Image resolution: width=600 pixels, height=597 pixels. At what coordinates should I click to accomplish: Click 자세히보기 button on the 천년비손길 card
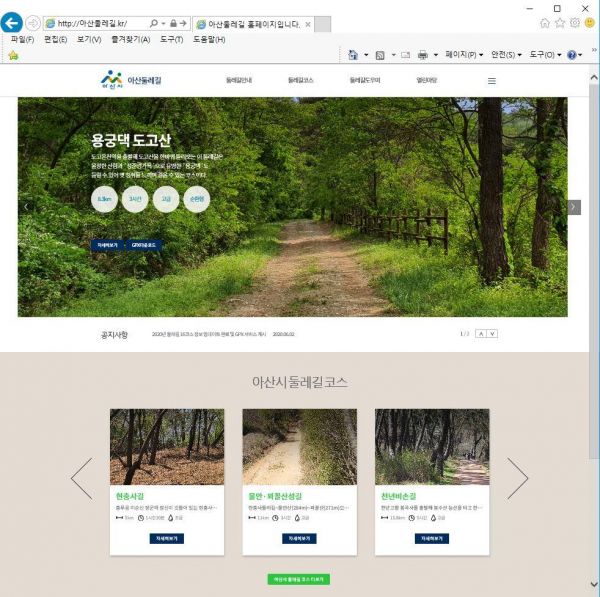point(432,538)
